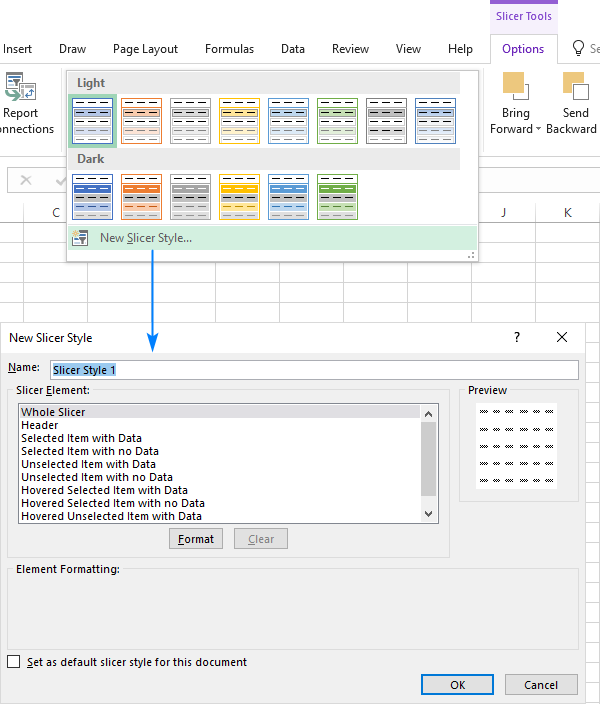Image resolution: width=600 pixels, height=704 pixels.
Task: Click the Send Backward icon
Action: 574,85
